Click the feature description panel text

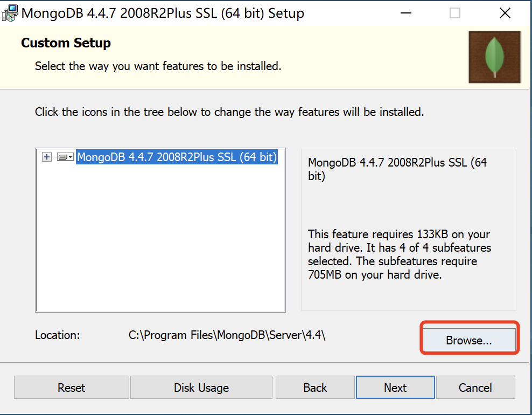point(400,254)
